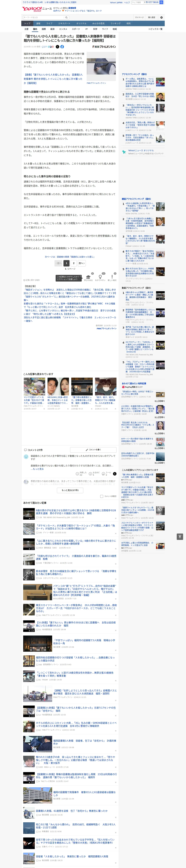Click the keyword search magnifier icon
Image resolution: width=186 pixels, height=868 pixels.
pos(66,18)
